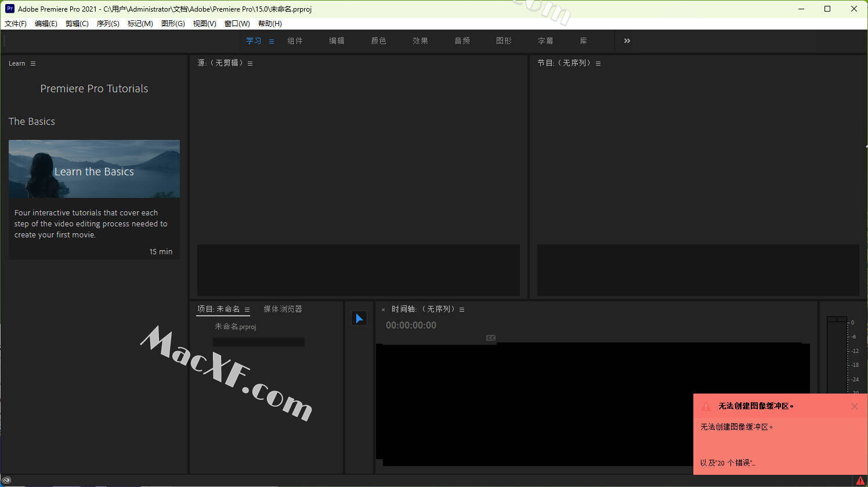Switch to the 效果 workspace
868x487 pixels.
421,41
